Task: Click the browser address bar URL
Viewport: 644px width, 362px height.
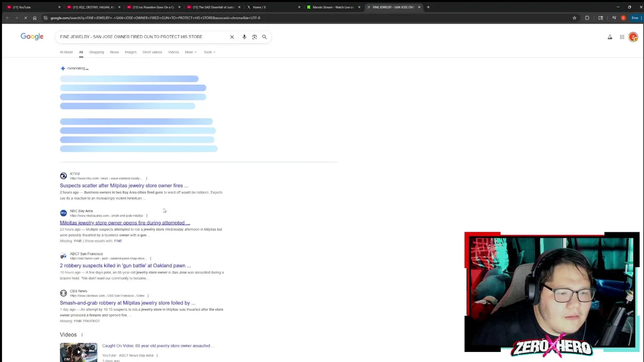Action: 155,18
